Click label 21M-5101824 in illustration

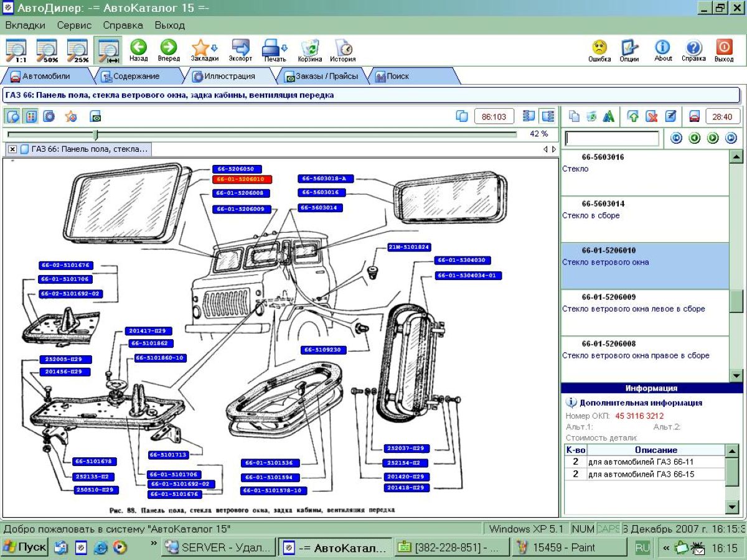pos(409,248)
